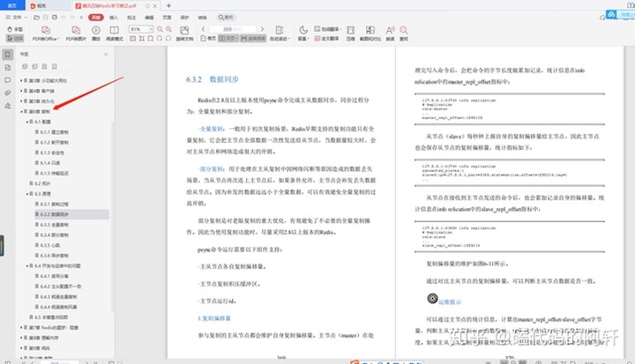Open the thumbnails sidebar panel icon
The width and height of the screenshot is (635, 364).
click(8, 68)
